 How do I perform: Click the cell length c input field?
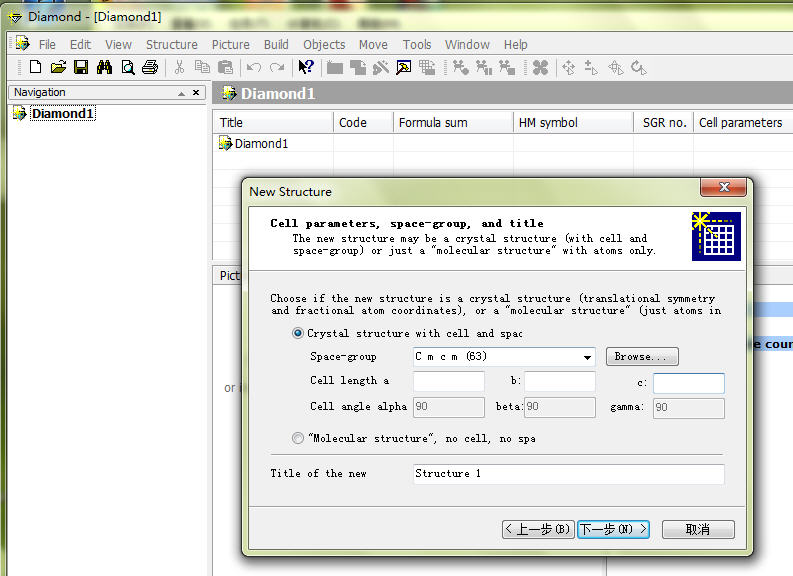(689, 383)
